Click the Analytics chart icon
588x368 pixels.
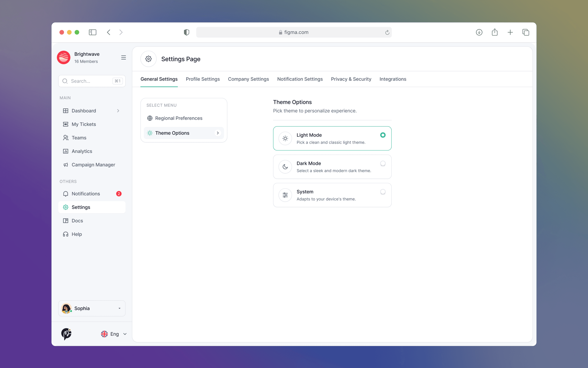click(66, 151)
